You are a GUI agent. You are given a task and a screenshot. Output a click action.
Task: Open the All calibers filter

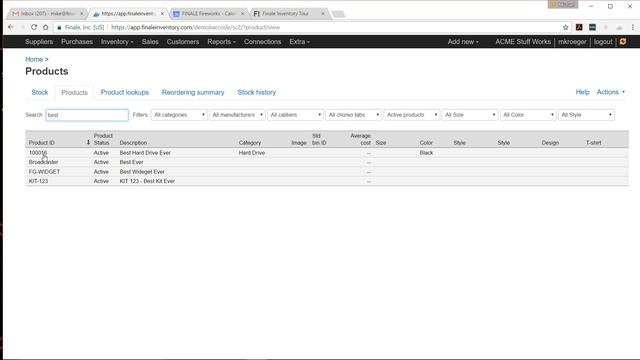295,115
